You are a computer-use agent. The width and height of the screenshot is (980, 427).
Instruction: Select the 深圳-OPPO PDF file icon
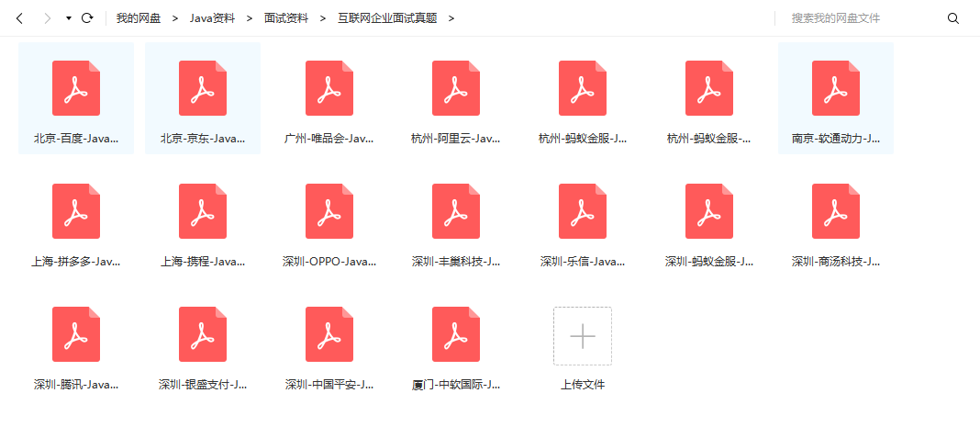(329, 211)
